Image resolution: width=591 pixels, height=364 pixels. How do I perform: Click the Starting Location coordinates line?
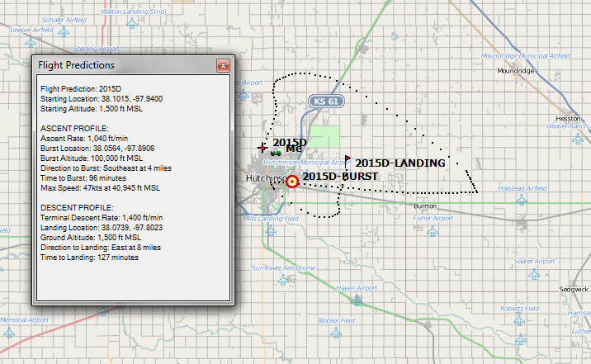click(102, 99)
